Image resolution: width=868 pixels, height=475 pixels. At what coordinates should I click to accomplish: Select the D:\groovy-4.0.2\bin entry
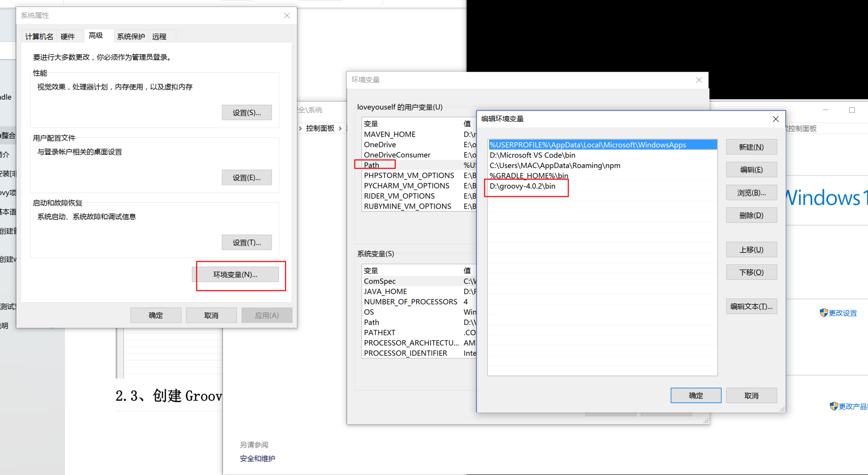603,186
